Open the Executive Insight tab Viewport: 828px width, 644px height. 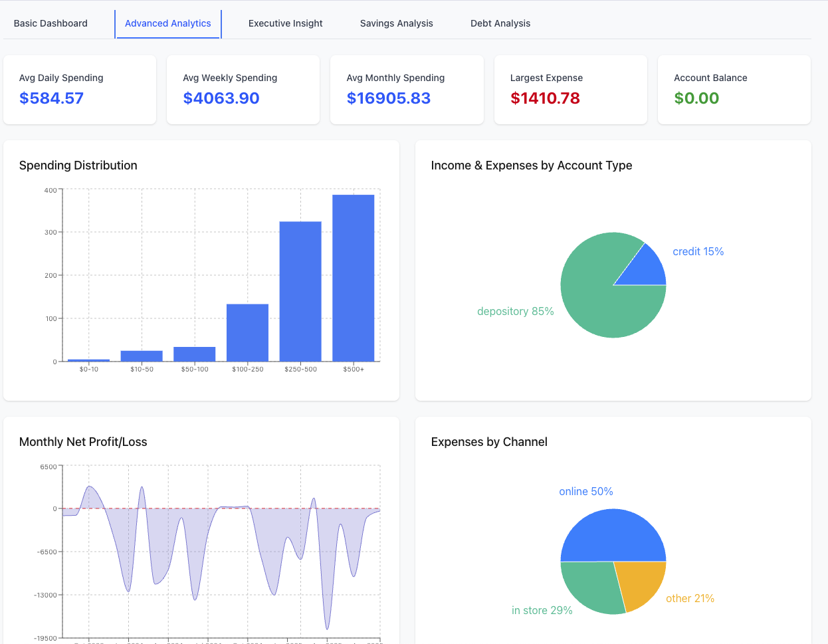click(x=285, y=23)
